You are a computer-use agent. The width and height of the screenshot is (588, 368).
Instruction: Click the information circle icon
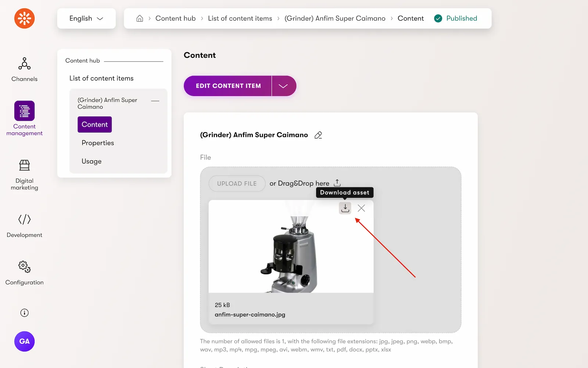point(24,313)
